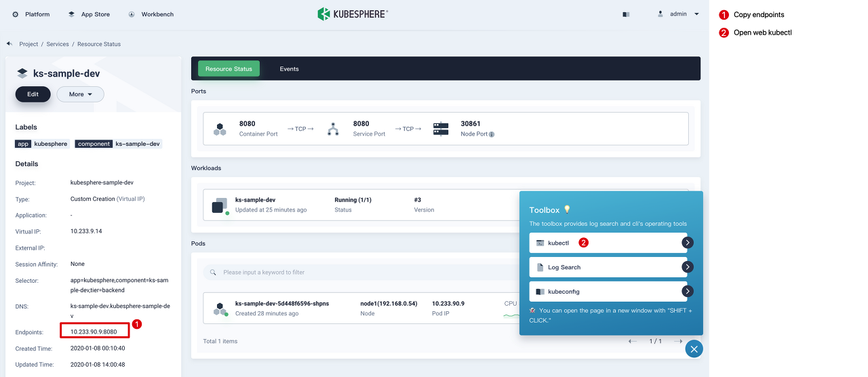Screen dimensions: 868x377
Task: Open the ks-sample-dev workload name
Action: (255, 200)
